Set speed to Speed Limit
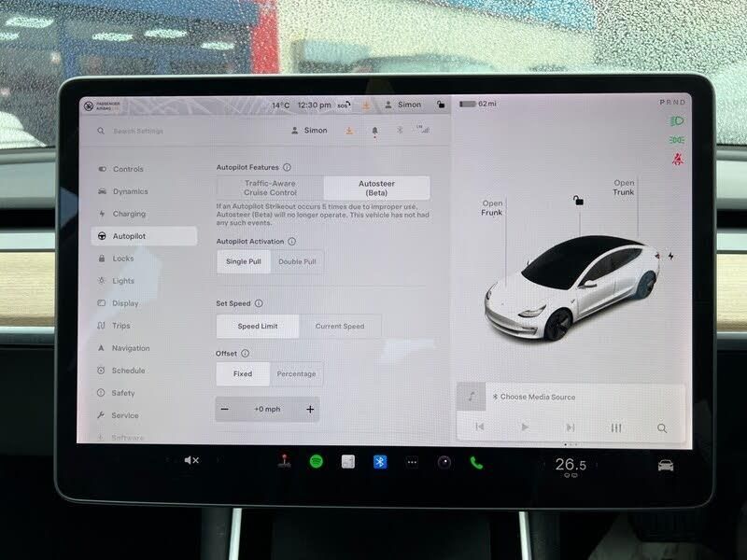Screen dimensions: 747x560 [258, 326]
